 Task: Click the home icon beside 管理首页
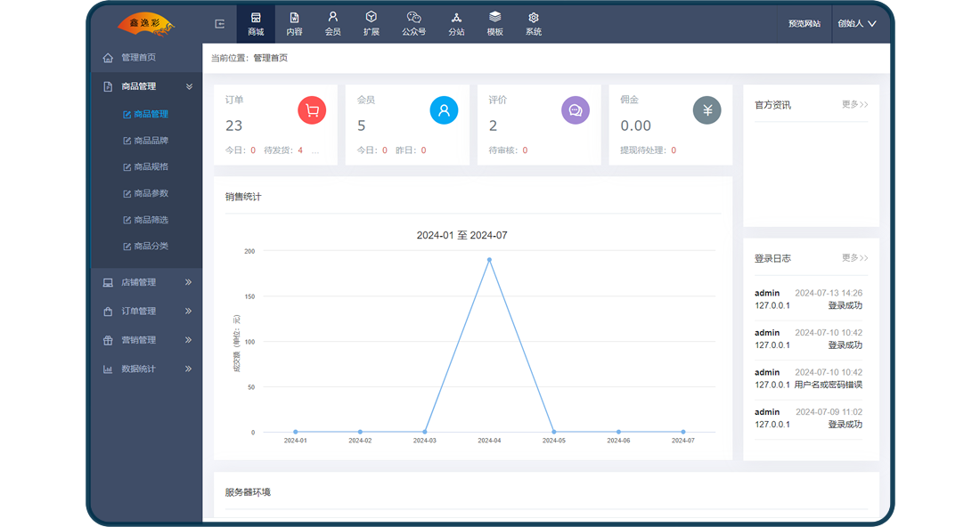108,58
